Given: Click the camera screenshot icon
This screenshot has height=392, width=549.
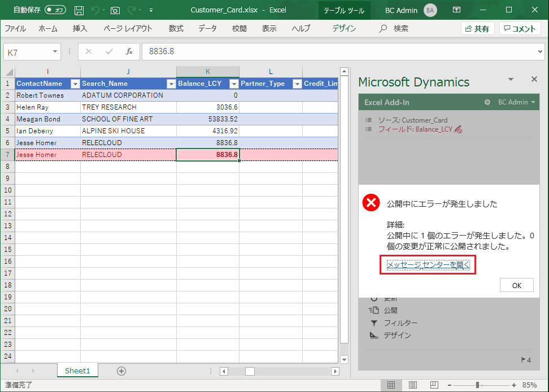Looking at the screenshot, I should click(115, 11).
